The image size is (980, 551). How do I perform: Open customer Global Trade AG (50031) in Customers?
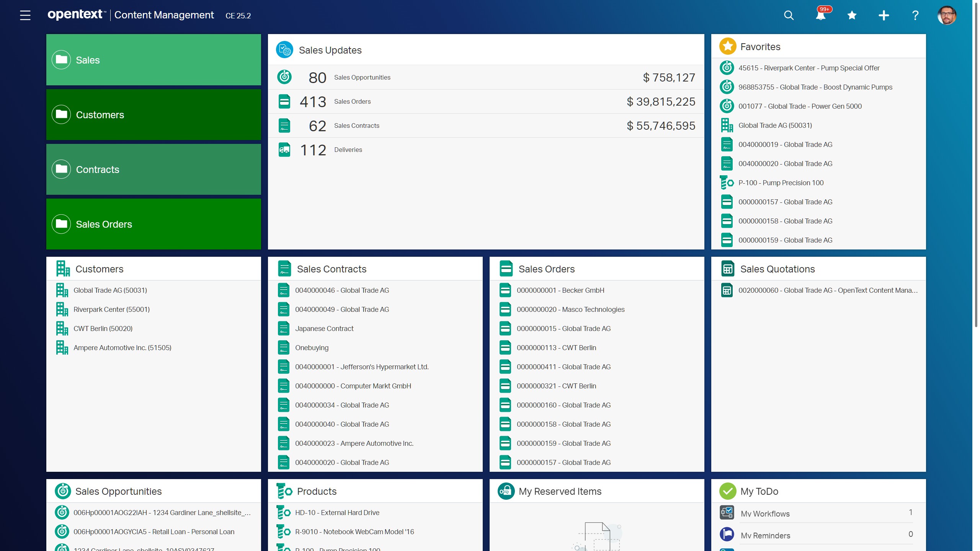click(154, 290)
